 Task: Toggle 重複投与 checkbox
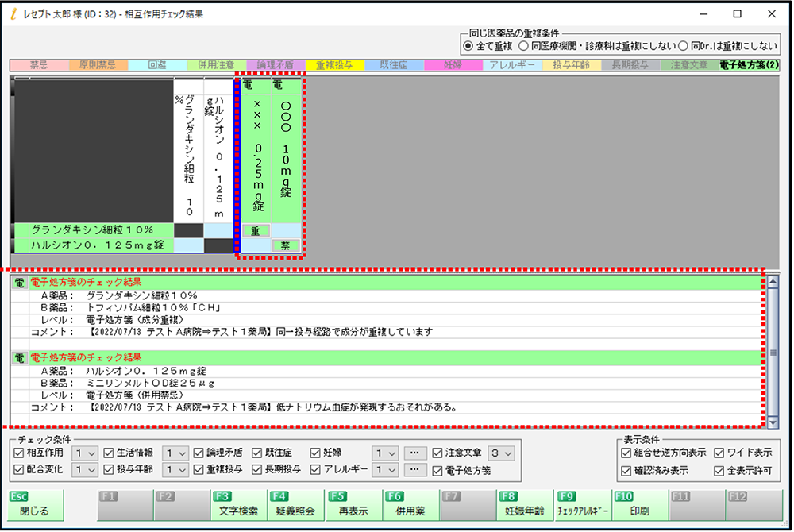tap(198, 470)
